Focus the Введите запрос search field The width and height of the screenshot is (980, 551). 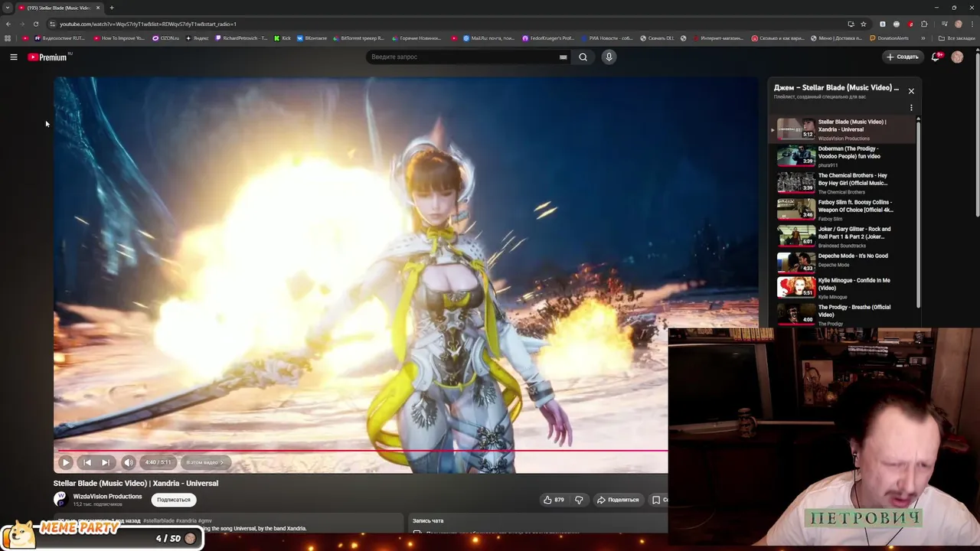click(x=463, y=57)
